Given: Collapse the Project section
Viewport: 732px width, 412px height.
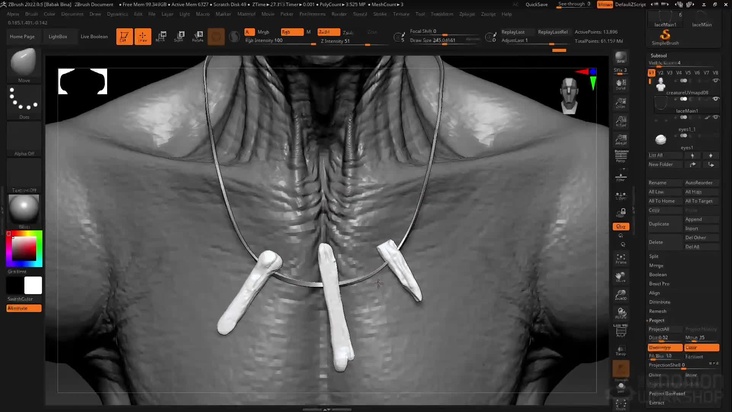Looking at the screenshot, I should pos(656,320).
